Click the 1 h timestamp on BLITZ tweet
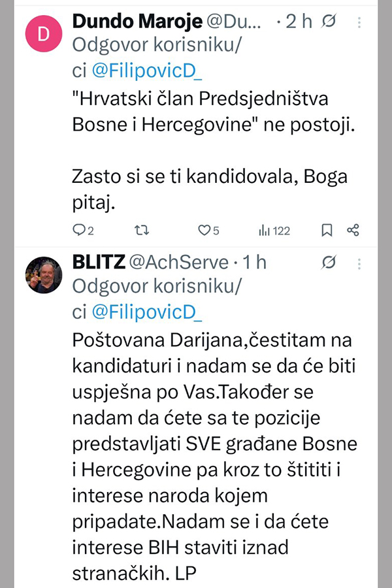The width and height of the screenshot is (392, 588). pos(254,262)
